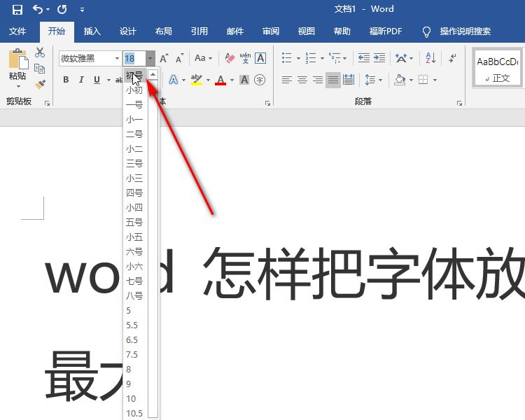This screenshot has height=420, width=525.
Task: Toggle Center paragraph alignment
Action: click(302, 80)
